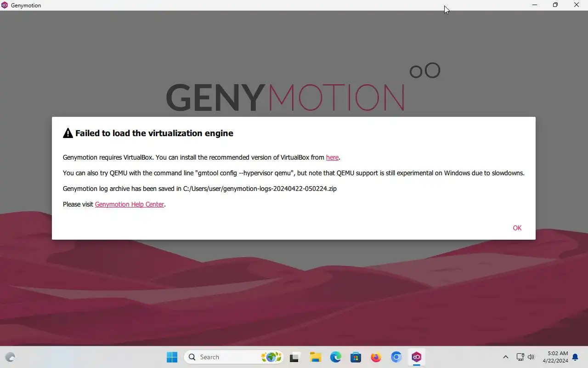Image resolution: width=588 pixels, height=368 pixels.
Task: Close the Genymotion window
Action: (577, 5)
